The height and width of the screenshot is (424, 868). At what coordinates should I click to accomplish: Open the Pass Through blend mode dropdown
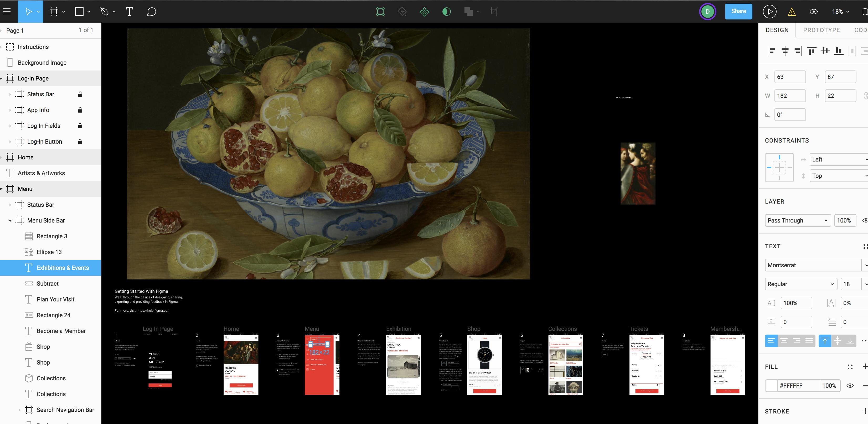(797, 220)
